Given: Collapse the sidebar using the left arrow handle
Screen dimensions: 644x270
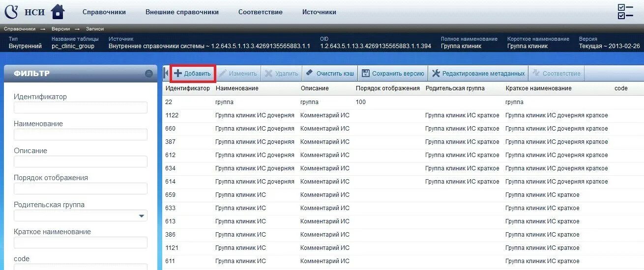Looking at the screenshot, I should (x=166, y=74).
